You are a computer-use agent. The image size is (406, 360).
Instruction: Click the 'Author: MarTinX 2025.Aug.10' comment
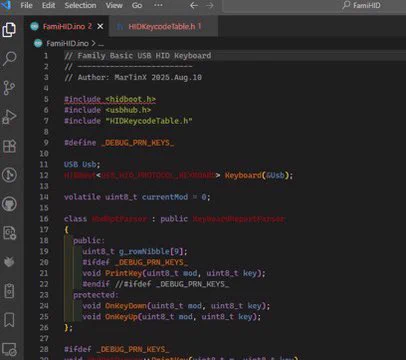click(133, 77)
